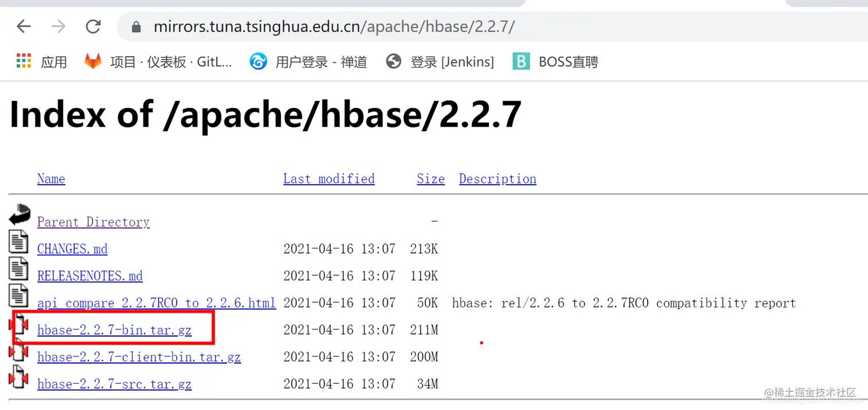
Task: Sort listing by Last modified column
Action: coord(329,179)
